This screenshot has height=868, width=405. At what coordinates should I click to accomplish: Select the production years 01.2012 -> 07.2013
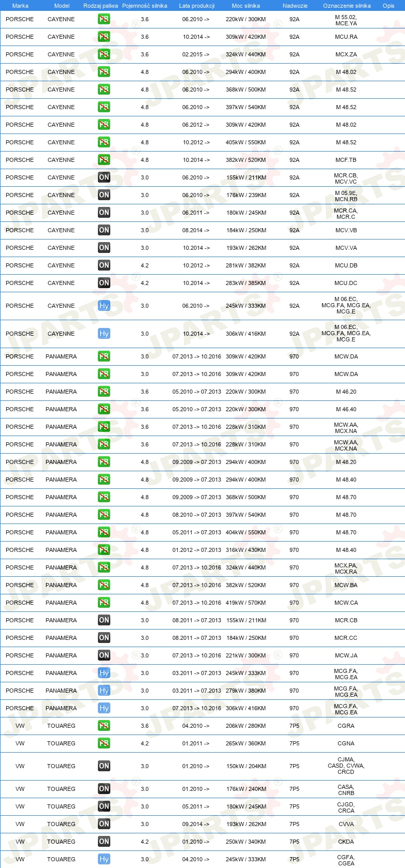[197, 550]
